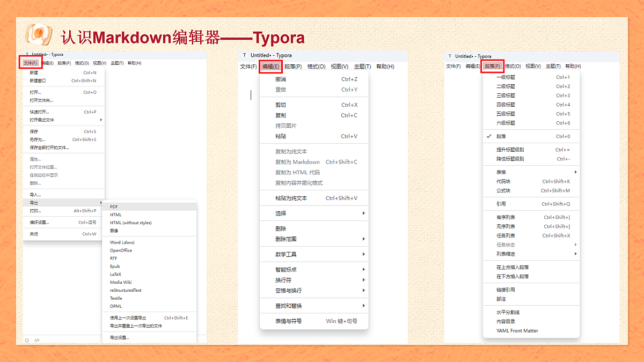
Task: Select HTML (without styles) export option
Action: [150, 223]
